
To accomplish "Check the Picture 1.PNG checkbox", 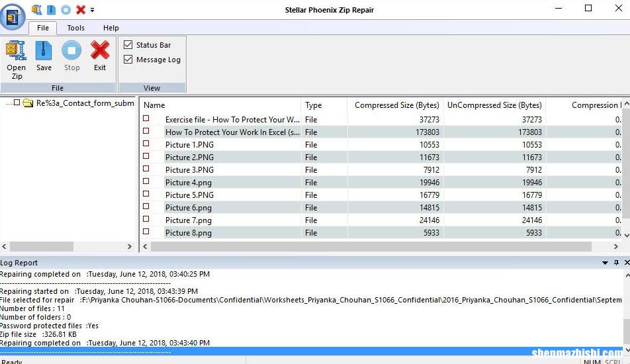I will 146,144.
